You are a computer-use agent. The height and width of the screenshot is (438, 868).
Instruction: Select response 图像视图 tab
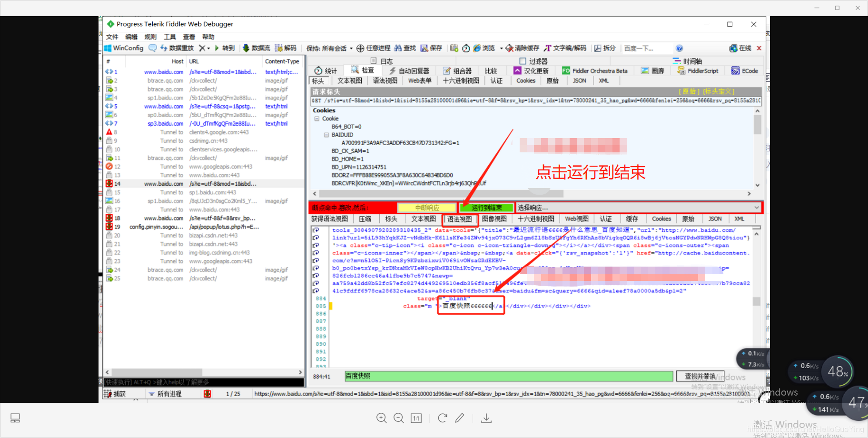click(x=494, y=219)
